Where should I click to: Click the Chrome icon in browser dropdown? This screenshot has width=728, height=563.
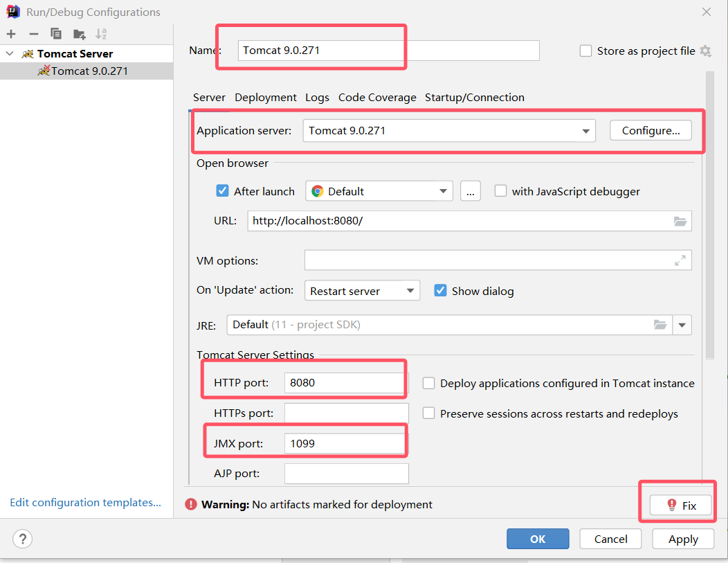tap(318, 191)
